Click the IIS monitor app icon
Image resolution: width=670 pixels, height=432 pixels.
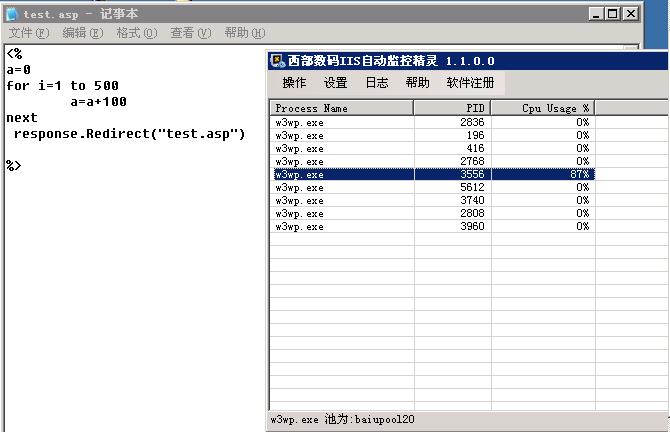tap(278, 61)
